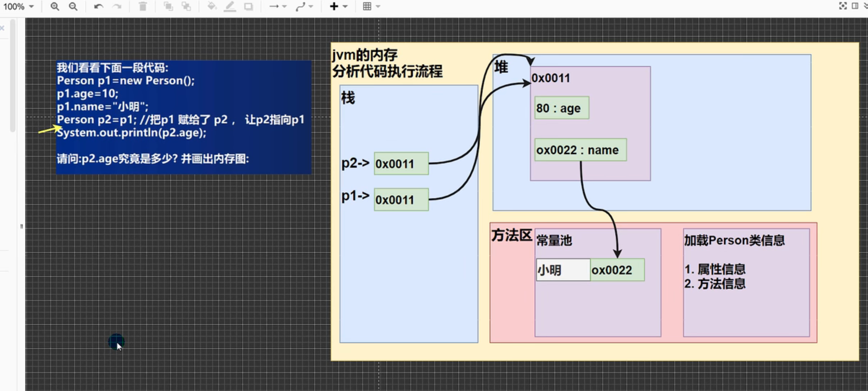Viewport: 868px width, 391px height.
Task: Click the delete trash icon
Action: (143, 6)
